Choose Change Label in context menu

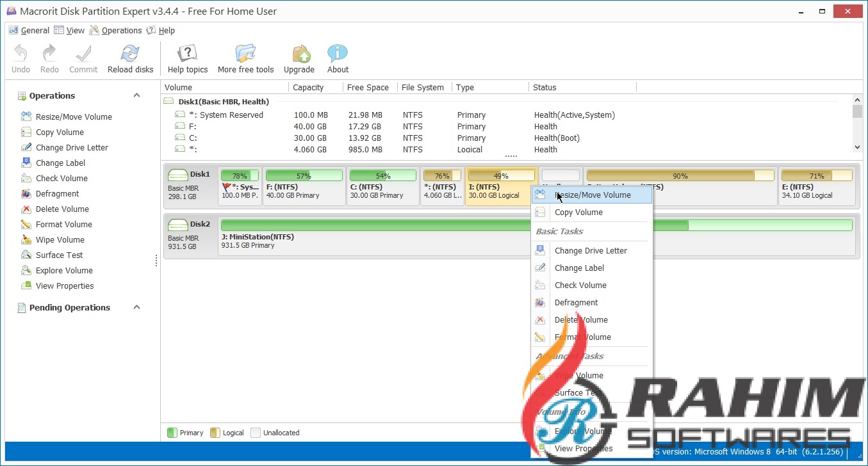coord(592,268)
